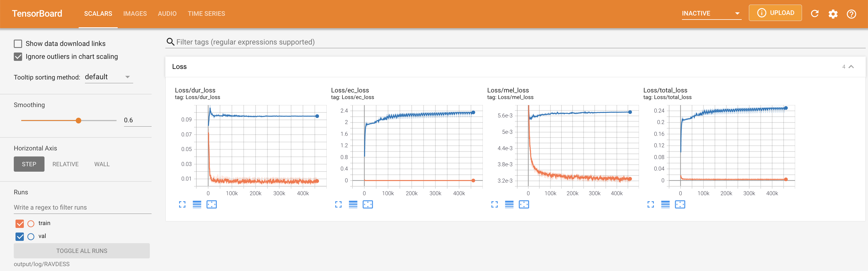Click the search icon in filter tags
This screenshot has height=271, width=868.
(x=170, y=42)
